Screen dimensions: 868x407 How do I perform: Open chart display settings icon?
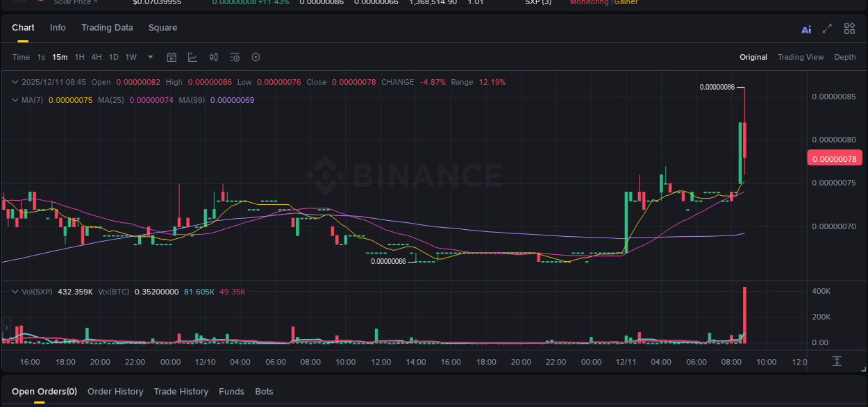[x=234, y=57]
